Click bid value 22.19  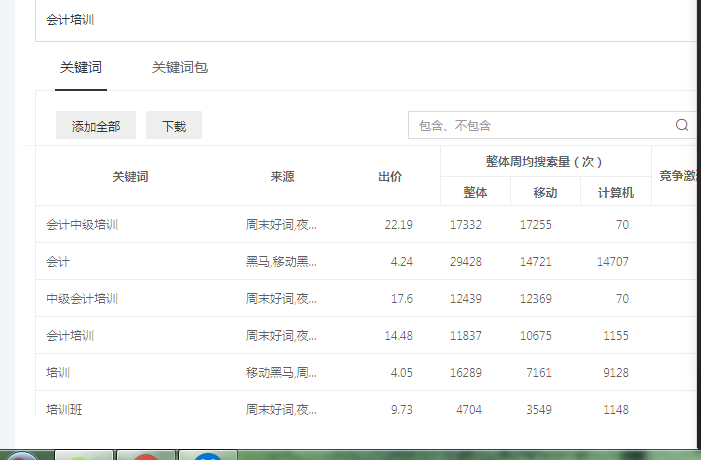click(x=399, y=224)
